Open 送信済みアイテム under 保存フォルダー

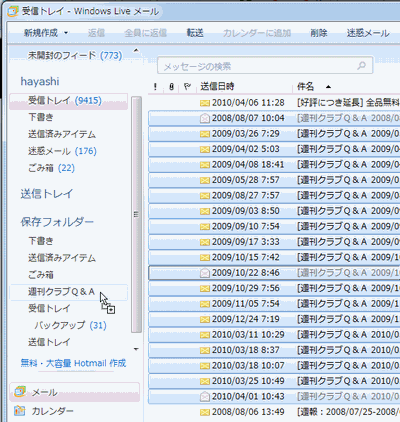[62, 258]
